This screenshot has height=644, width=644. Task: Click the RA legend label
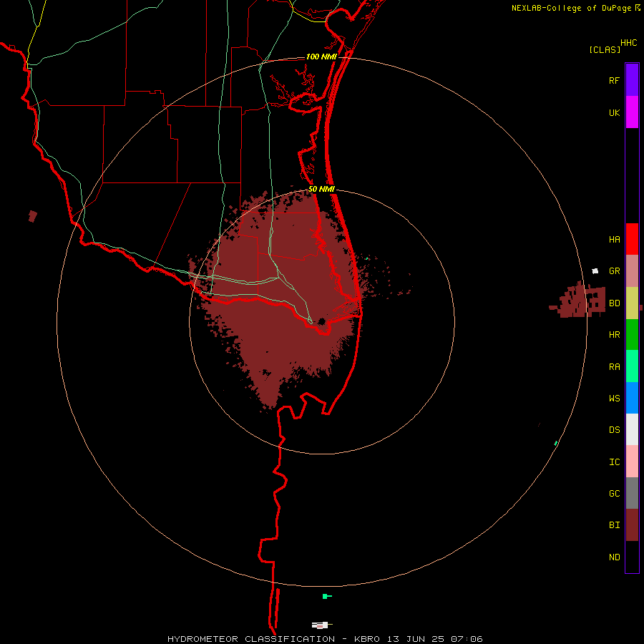(x=614, y=367)
